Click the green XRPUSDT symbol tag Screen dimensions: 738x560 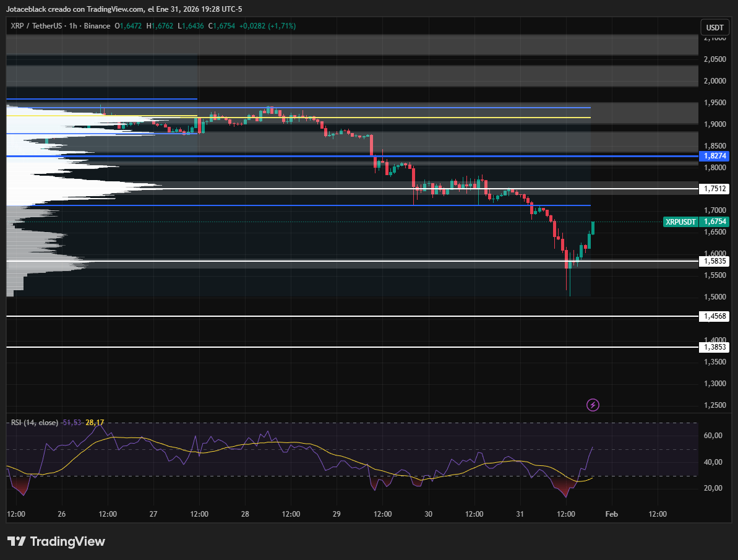(681, 222)
